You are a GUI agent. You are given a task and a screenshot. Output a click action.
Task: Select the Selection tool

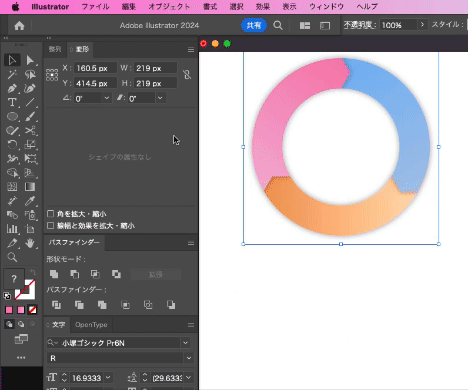click(x=12, y=60)
